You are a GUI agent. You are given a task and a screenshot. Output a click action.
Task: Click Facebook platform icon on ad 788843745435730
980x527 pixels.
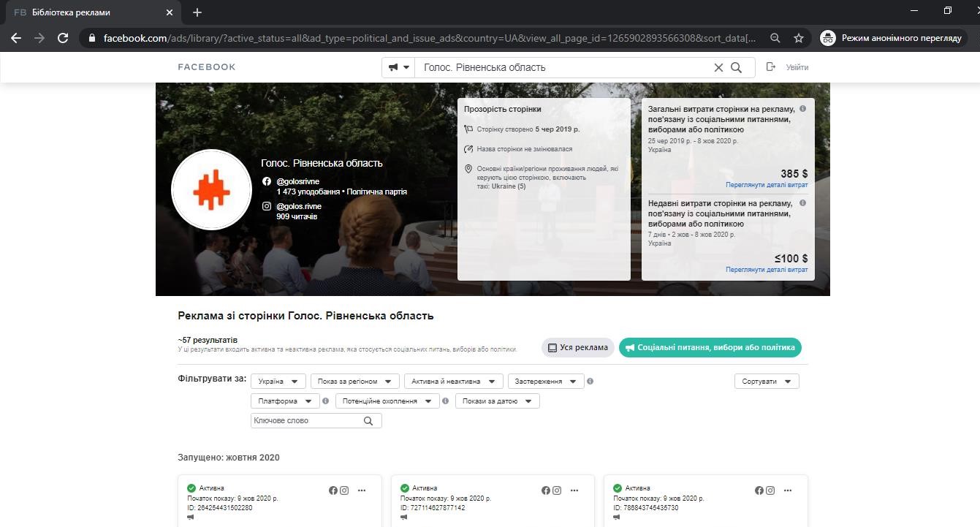coord(759,490)
